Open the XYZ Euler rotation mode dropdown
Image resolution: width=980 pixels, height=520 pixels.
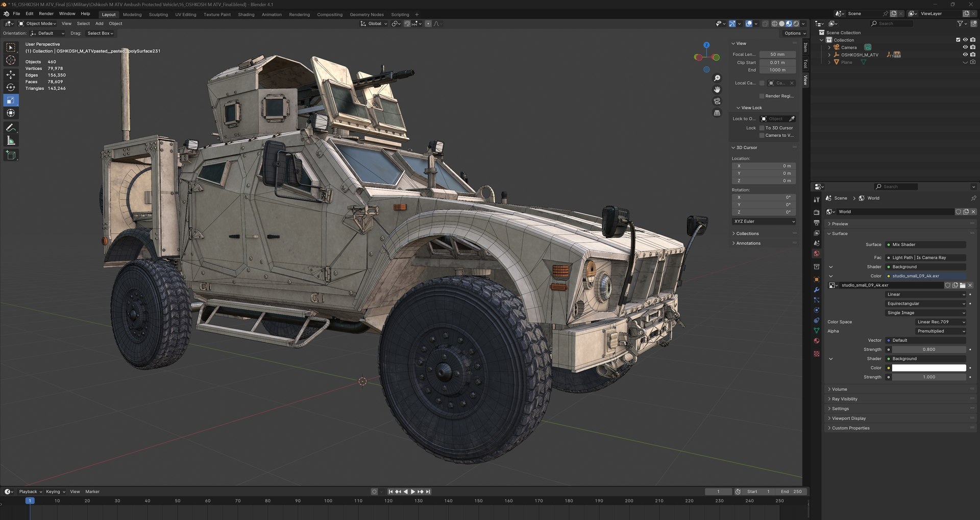click(764, 221)
